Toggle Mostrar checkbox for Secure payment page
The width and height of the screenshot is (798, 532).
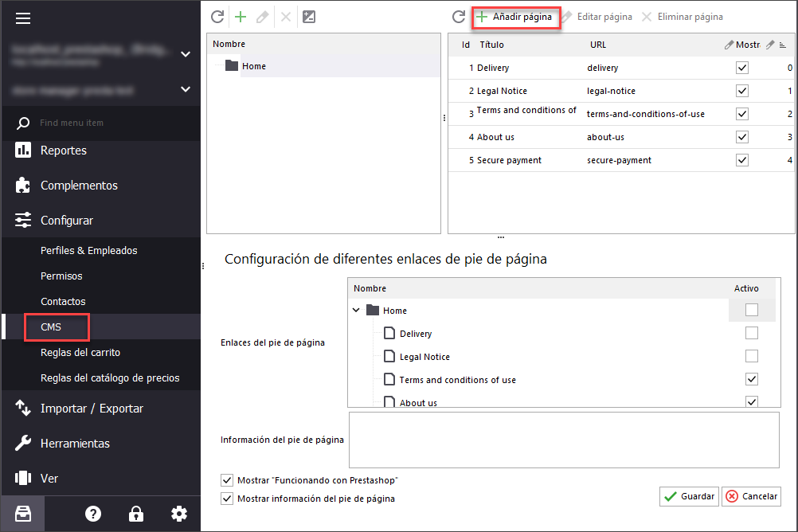pyautogui.click(x=742, y=160)
